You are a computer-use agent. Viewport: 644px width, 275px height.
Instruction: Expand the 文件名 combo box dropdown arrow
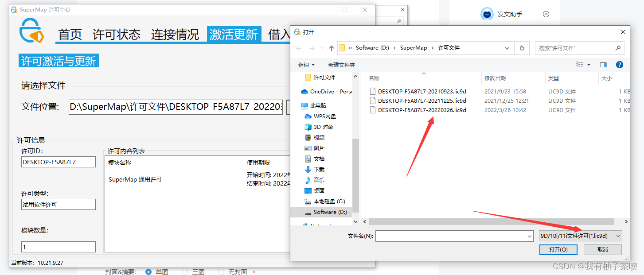530,236
